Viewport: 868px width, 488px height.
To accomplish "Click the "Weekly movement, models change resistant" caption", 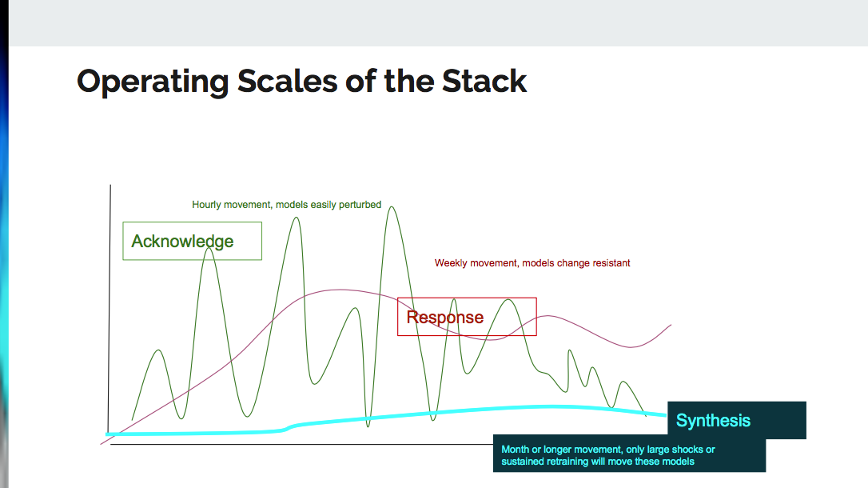I will point(532,262).
